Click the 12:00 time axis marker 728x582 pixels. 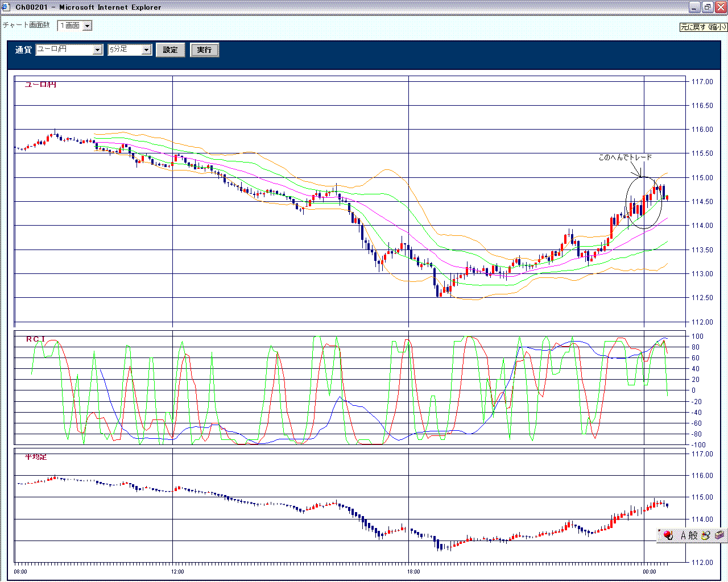point(177,572)
